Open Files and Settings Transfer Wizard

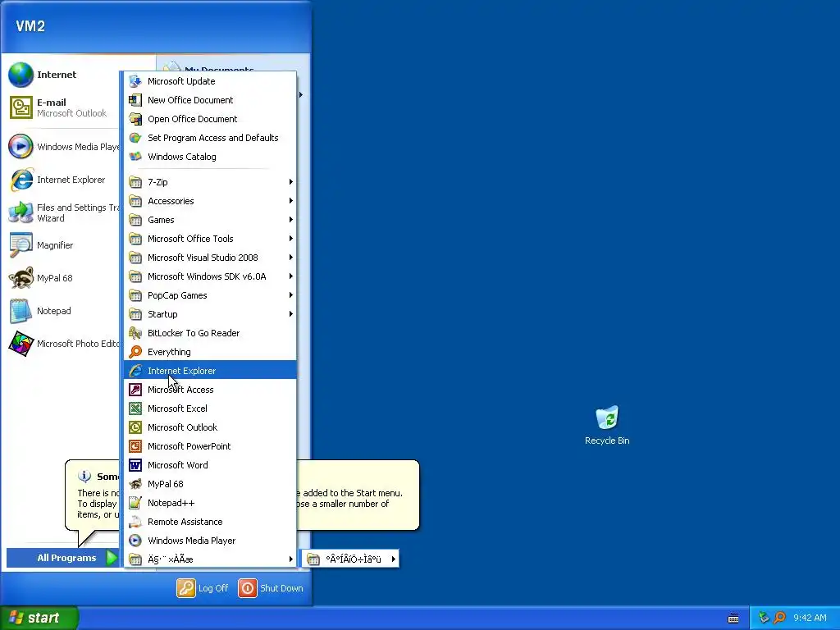pyautogui.click(x=62, y=212)
